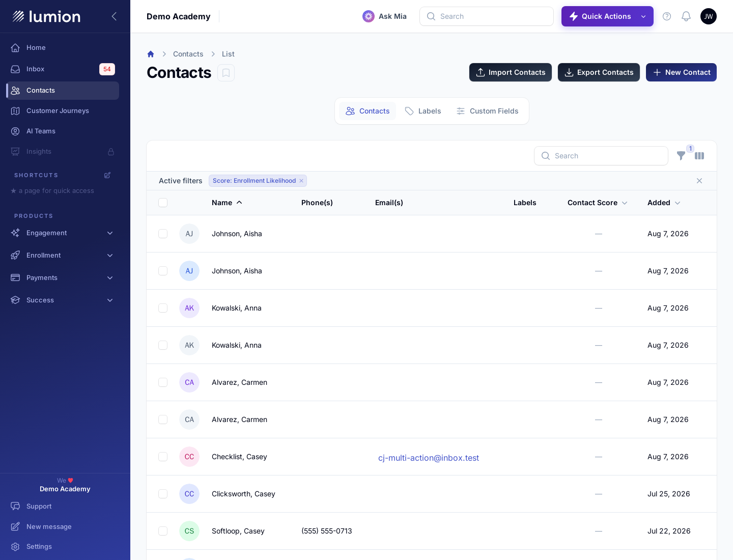This screenshot has height=560, width=733.
Task: Check the box beside the blue AJ avatar
Action: [x=163, y=271]
